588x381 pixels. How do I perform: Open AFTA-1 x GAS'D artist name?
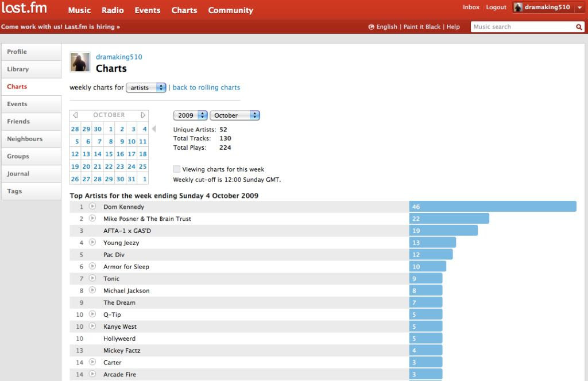pyautogui.click(x=127, y=231)
